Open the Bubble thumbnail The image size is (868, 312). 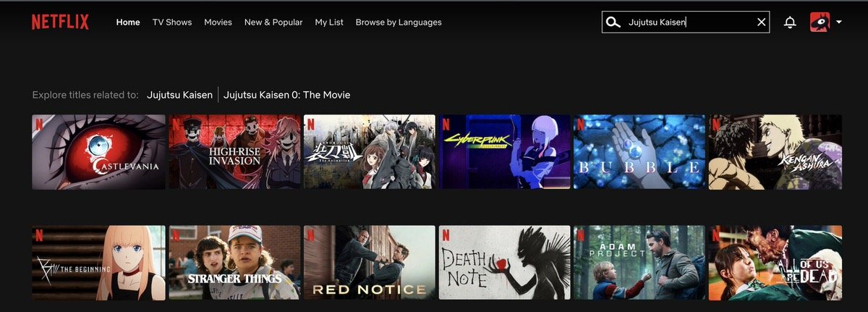point(639,152)
